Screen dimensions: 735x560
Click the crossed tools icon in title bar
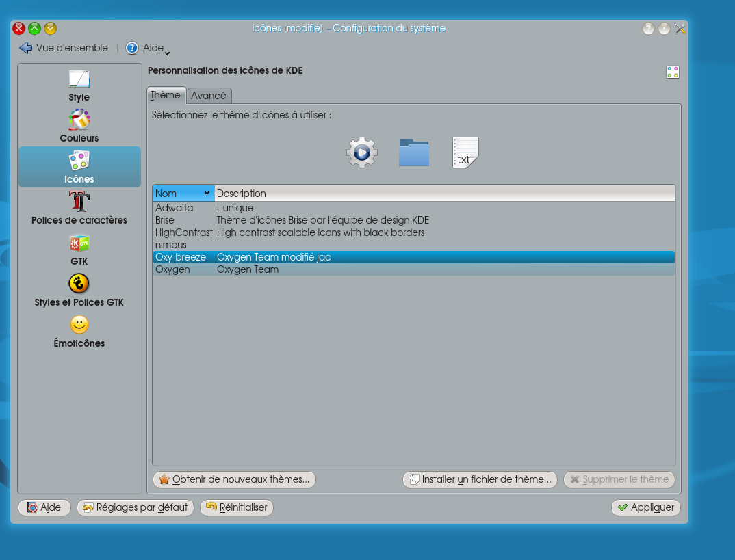[680, 29]
